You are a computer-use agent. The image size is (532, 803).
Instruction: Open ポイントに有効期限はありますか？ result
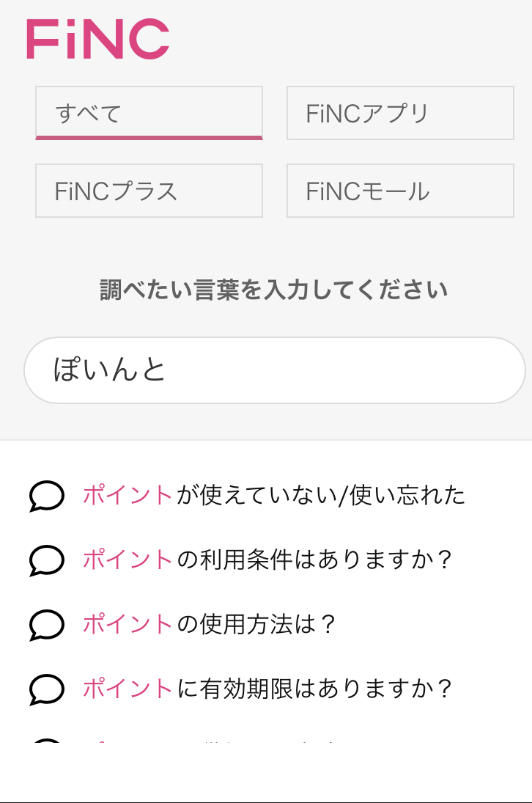click(268, 689)
